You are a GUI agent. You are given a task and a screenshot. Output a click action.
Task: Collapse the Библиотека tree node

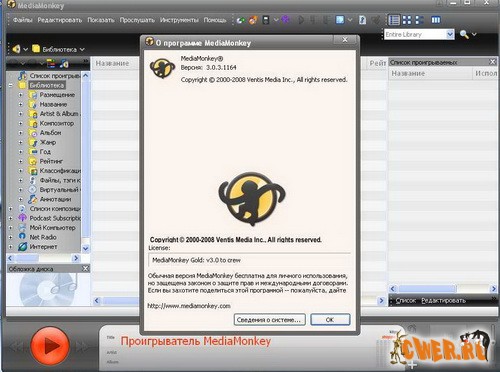coord(10,85)
